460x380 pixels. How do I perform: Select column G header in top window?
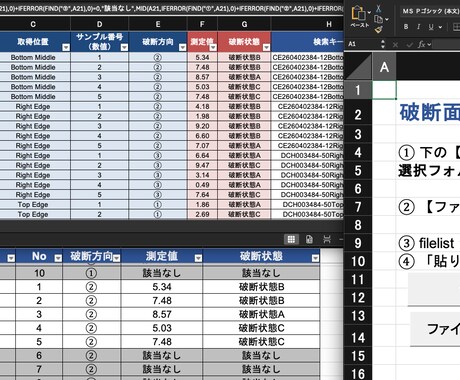[x=244, y=24]
